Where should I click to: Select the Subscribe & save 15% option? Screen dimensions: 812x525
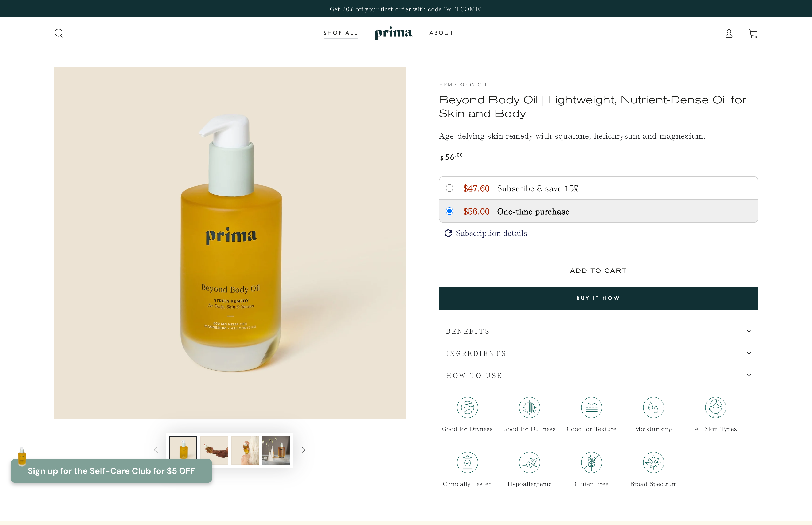tap(450, 188)
